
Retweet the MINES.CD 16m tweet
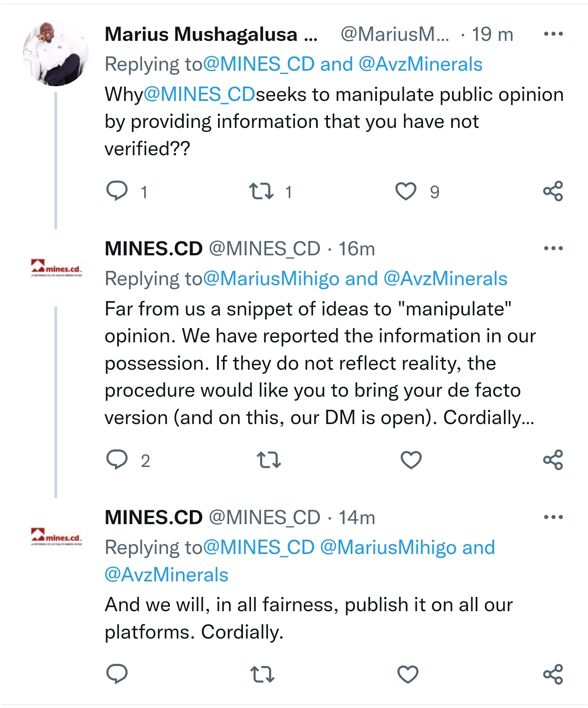point(269,460)
